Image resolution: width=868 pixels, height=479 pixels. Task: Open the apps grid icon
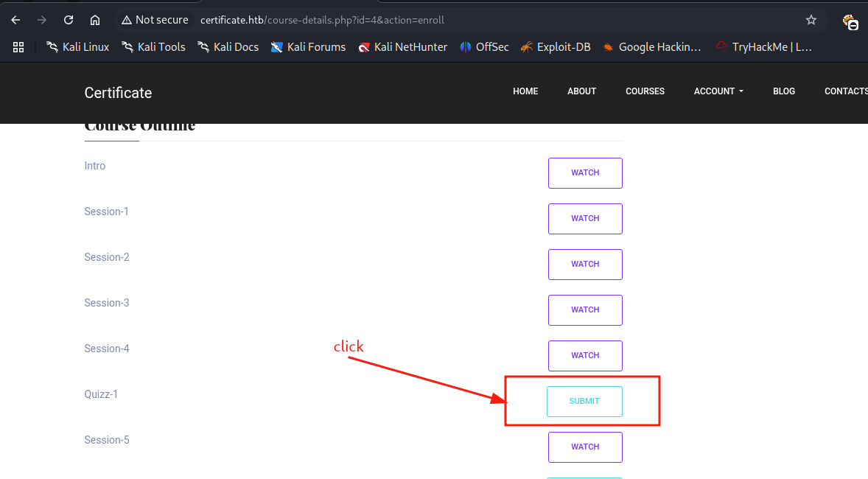[x=19, y=47]
